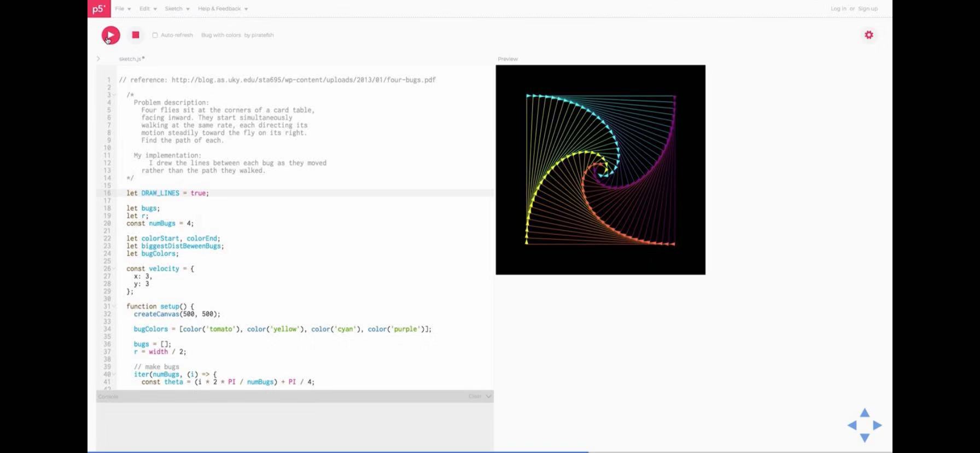Run the sketch with the play button
Screen dimensions: 980x453
click(x=110, y=35)
